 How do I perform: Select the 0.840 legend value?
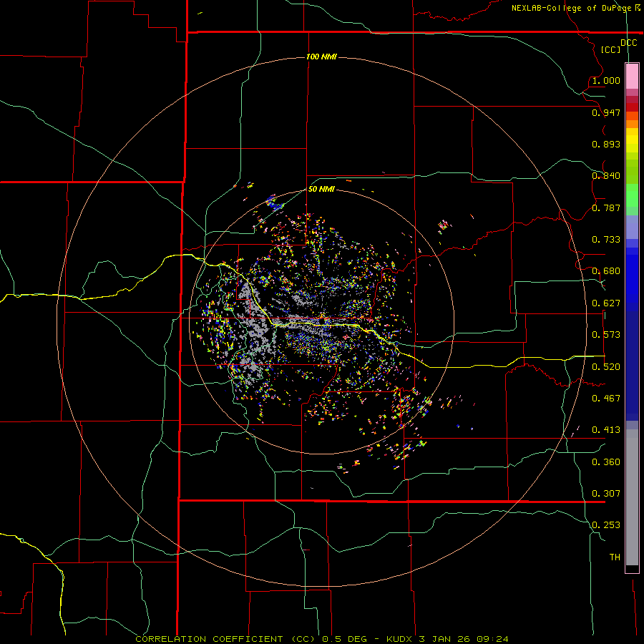tap(606, 176)
